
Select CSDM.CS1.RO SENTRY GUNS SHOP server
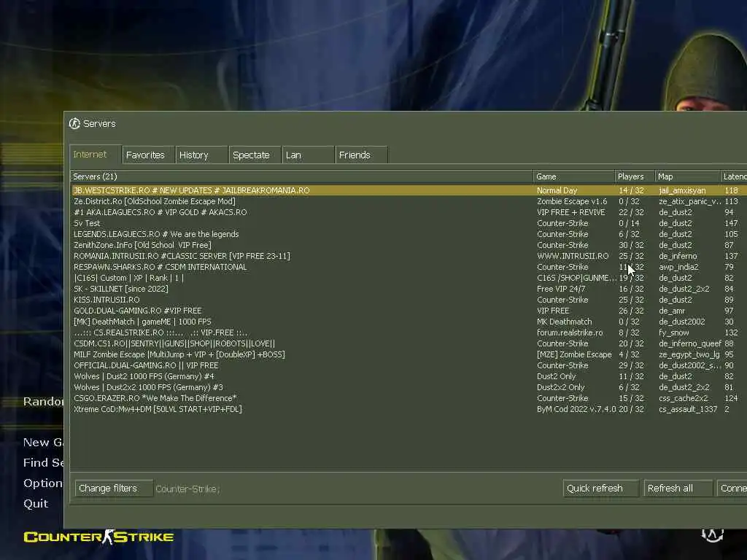[409, 344]
